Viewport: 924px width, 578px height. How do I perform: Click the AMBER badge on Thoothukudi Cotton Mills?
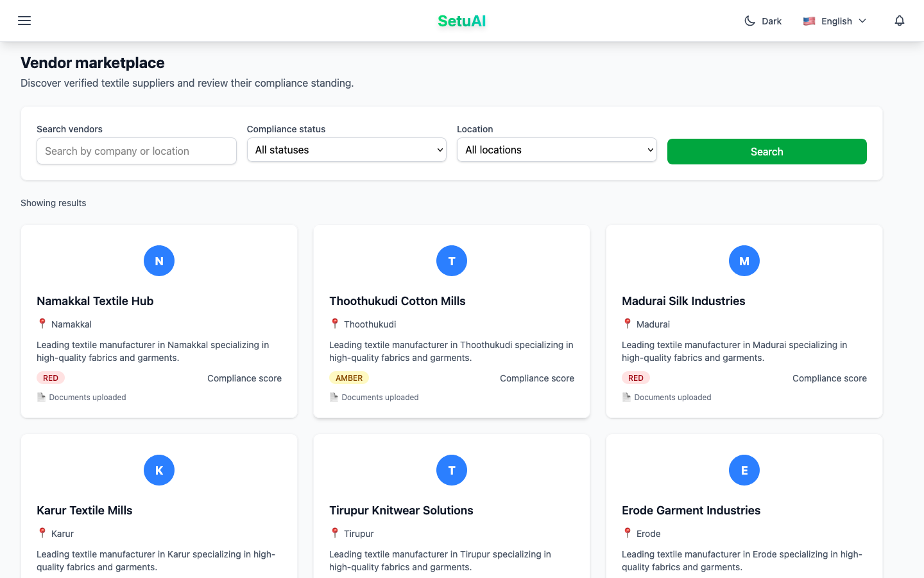point(349,378)
